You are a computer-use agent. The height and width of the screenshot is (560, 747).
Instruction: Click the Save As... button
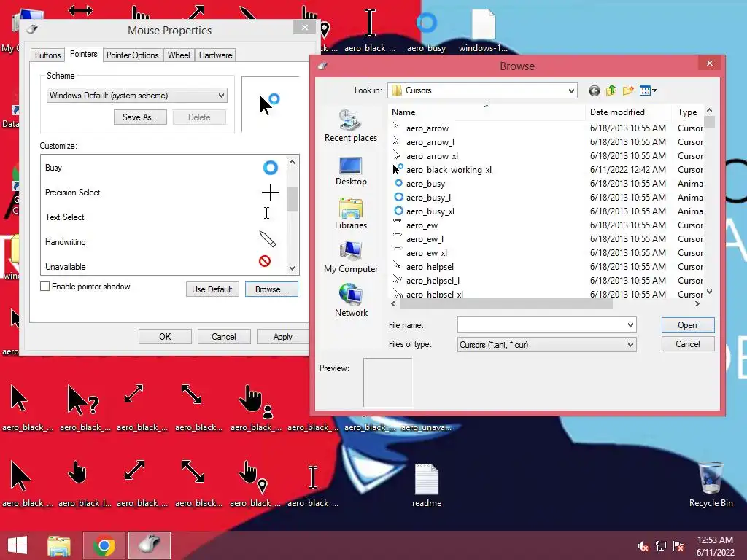[140, 117]
